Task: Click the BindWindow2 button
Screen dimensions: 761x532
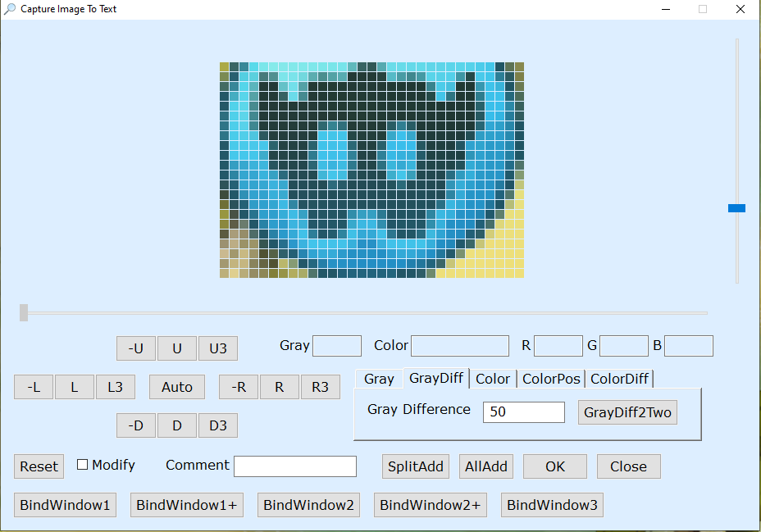Action: tap(308, 505)
